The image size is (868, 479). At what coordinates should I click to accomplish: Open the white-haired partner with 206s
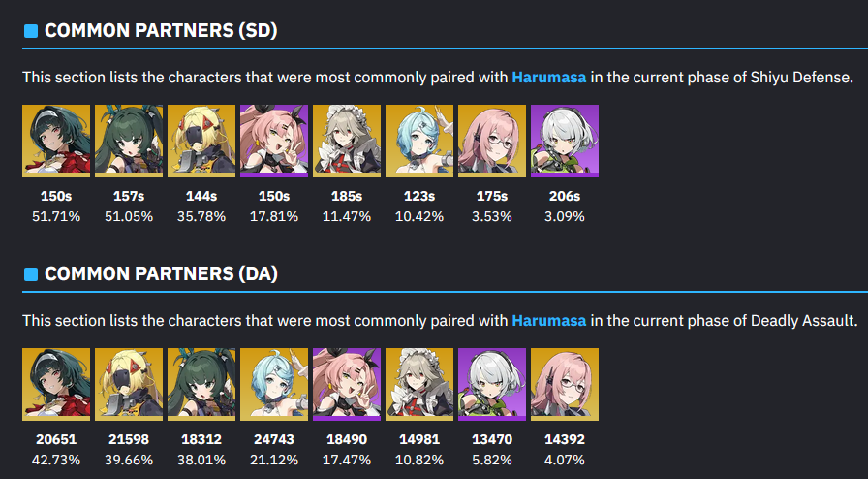(565, 141)
